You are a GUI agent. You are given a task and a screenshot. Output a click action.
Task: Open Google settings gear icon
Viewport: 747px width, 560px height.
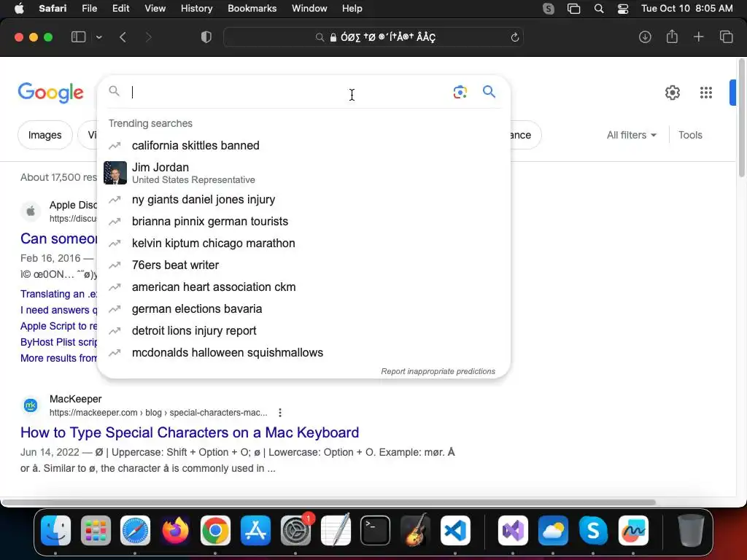[x=672, y=93]
